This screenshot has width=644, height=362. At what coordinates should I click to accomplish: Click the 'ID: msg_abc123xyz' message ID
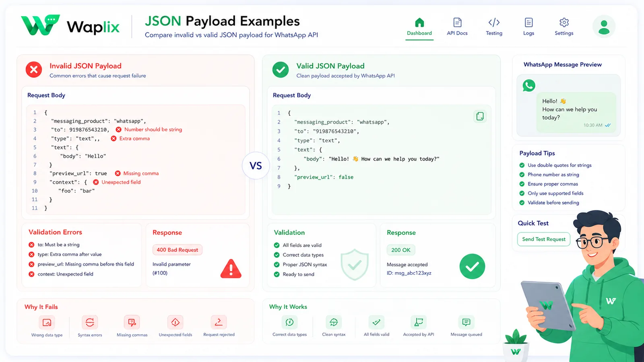click(409, 273)
